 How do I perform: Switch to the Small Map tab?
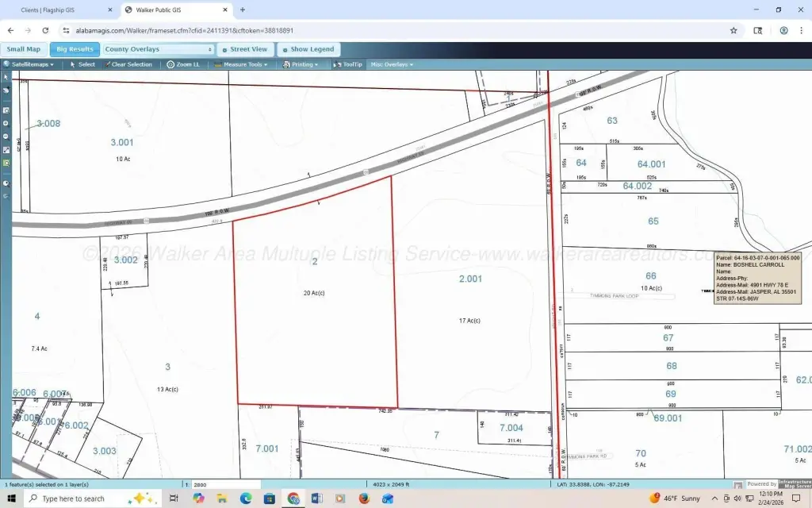click(24, 49)
